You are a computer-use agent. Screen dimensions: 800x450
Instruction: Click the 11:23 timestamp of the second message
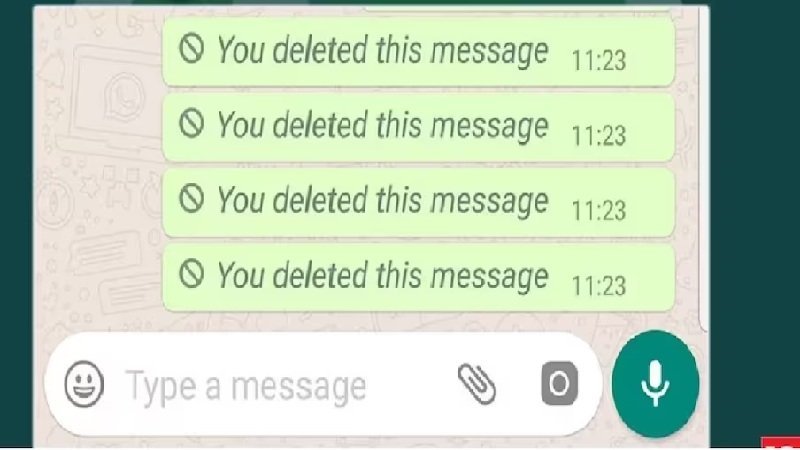[598, 136]
